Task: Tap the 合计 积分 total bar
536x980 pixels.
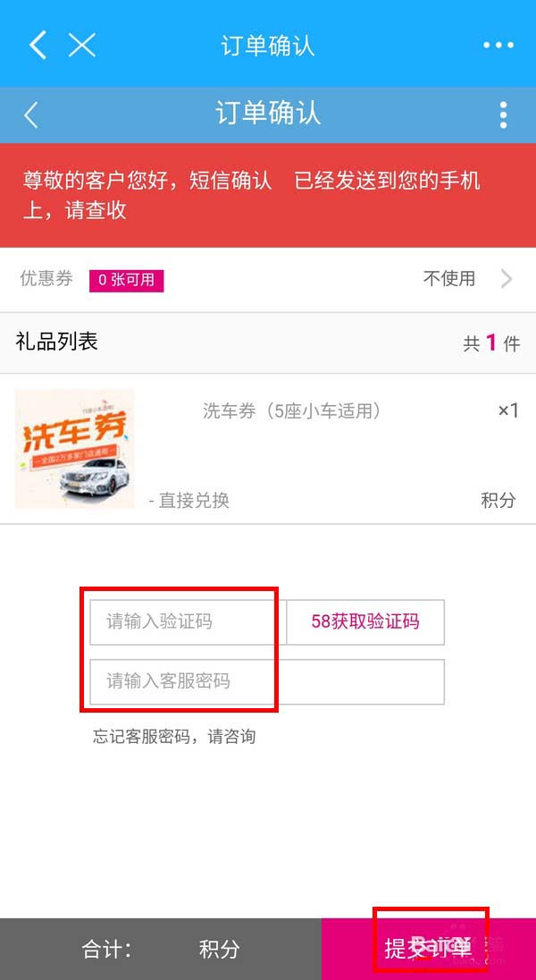Action: [x=161, y=948]
